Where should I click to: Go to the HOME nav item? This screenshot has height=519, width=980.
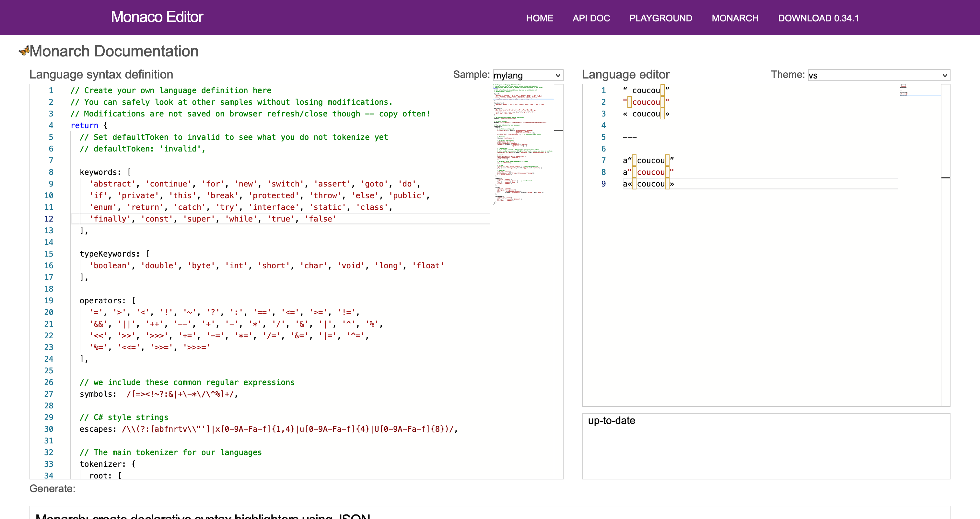(539, 18)
